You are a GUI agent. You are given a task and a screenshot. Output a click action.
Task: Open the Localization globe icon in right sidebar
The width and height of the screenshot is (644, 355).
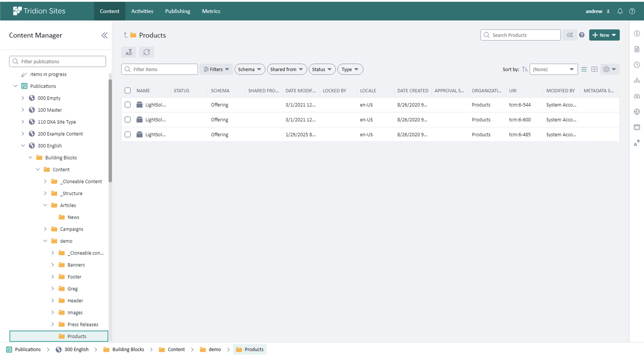[637, 112]
